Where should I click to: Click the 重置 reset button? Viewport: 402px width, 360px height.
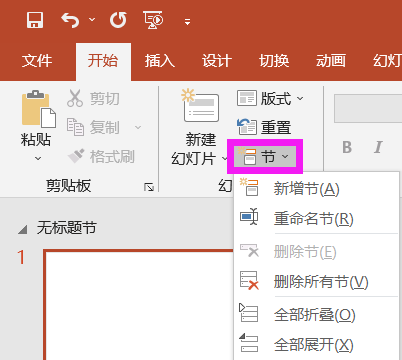coord(264,127)
